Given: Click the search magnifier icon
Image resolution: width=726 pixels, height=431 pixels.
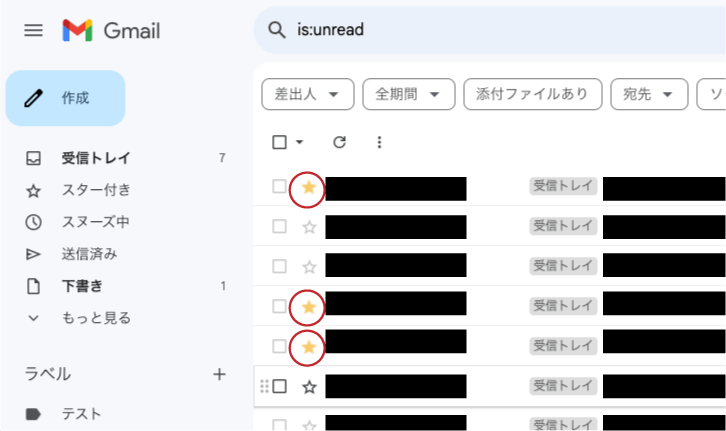Looking at the screenshot, I should click(276, 30).
